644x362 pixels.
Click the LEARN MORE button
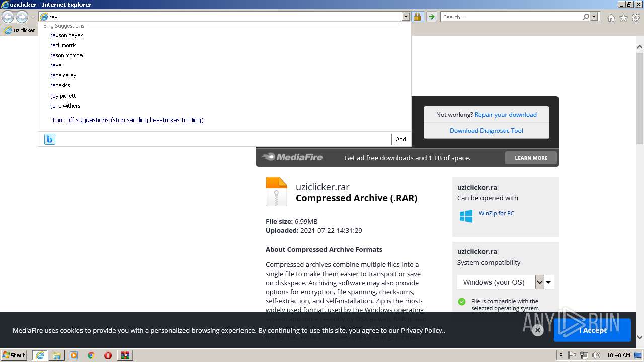pyautogui.click(x=531, y=158)
